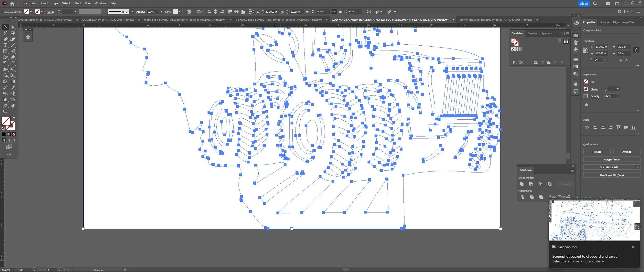The width and height of the screenshot is (644, 272).
Task: Flip horizontally in the Transform section
Action: click(620, 60)
